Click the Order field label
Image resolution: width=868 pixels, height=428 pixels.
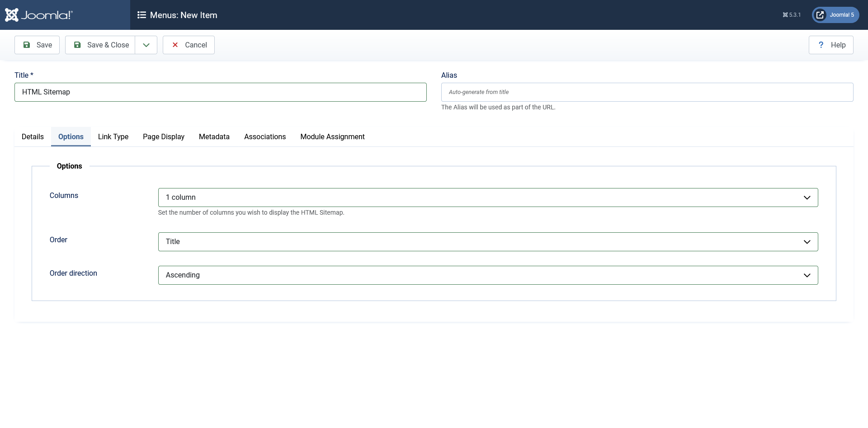click(58, 240)
